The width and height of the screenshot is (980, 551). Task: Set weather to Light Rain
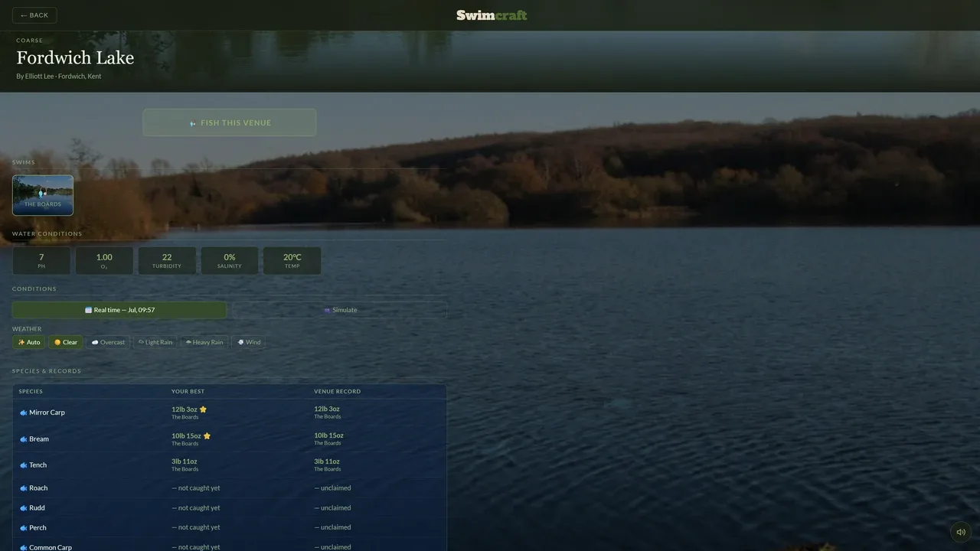[155, 342]
